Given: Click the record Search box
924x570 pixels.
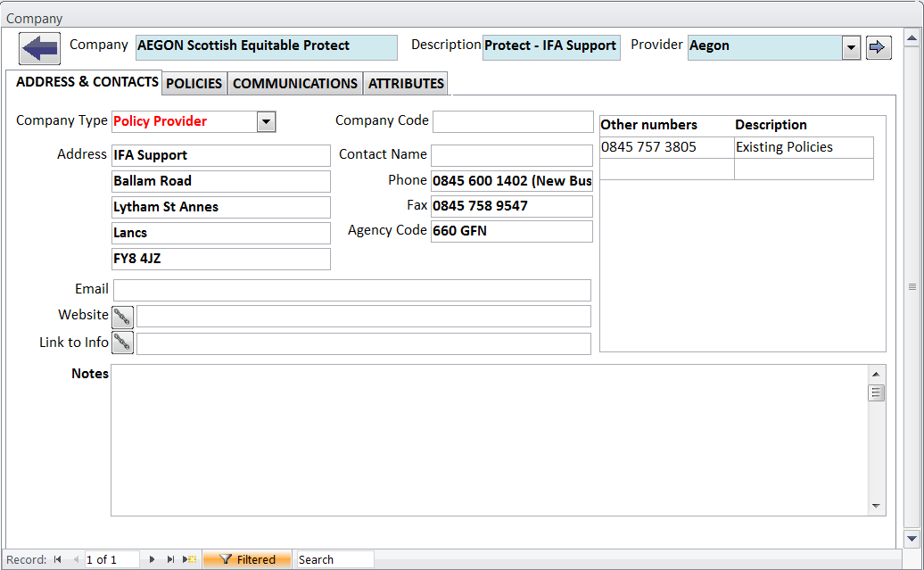Looking at the screenshot, I should pos(335,559).
